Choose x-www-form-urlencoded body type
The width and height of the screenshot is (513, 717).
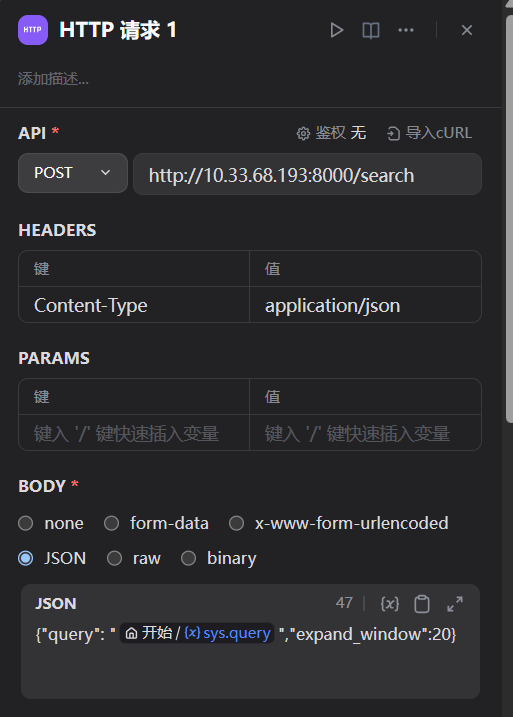(x=339, y=523)
